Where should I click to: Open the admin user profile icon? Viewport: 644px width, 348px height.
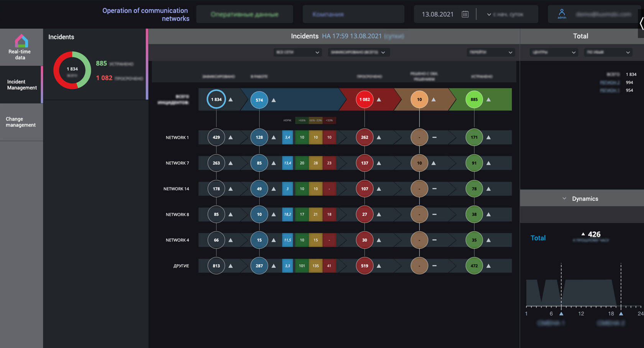[x=562, y=13]
